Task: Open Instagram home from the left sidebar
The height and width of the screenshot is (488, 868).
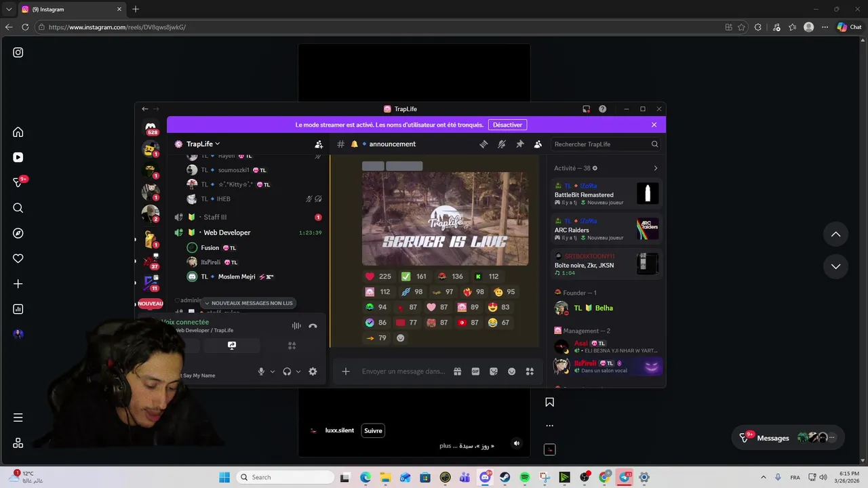Action: point(18,132)
